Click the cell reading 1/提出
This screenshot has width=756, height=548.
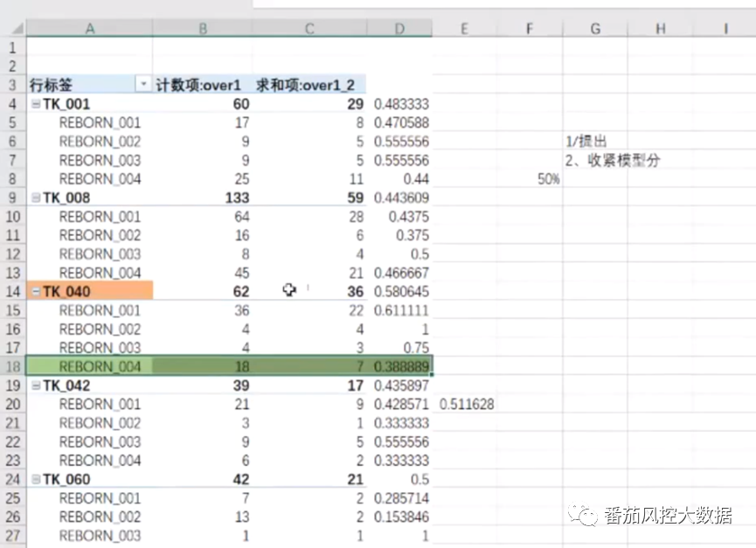click(586, 141)
